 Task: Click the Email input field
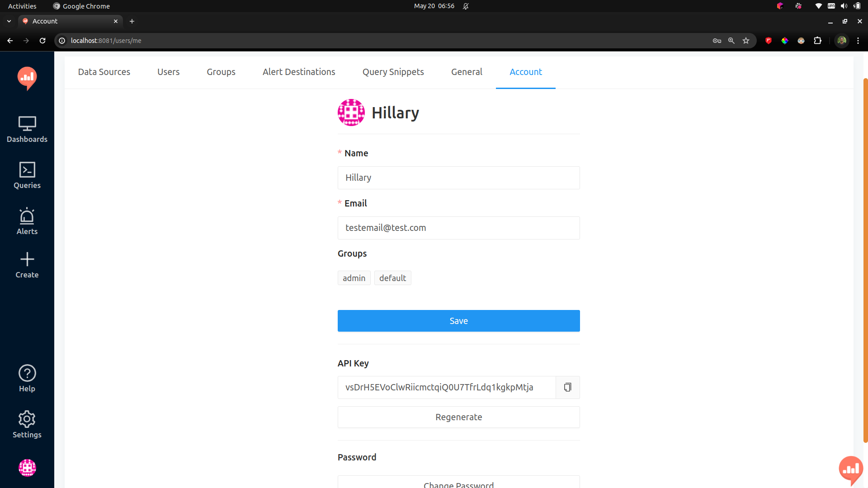tap(458, 228)
